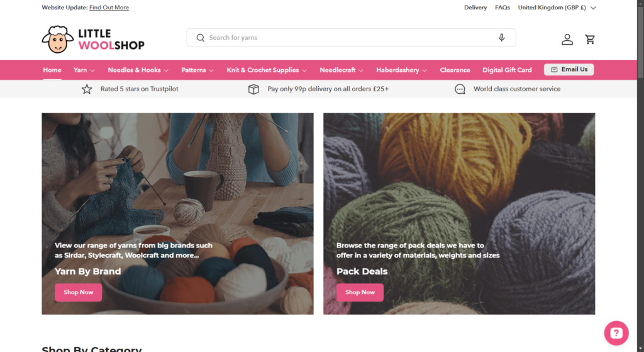Viewport: 644px width, 352px height.
Task: Click Shop Now under Pack Deals
Action: pos(360,292)
